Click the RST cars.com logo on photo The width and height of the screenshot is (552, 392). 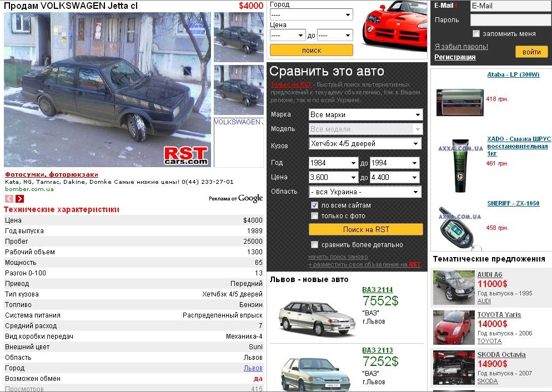(186, 156)
